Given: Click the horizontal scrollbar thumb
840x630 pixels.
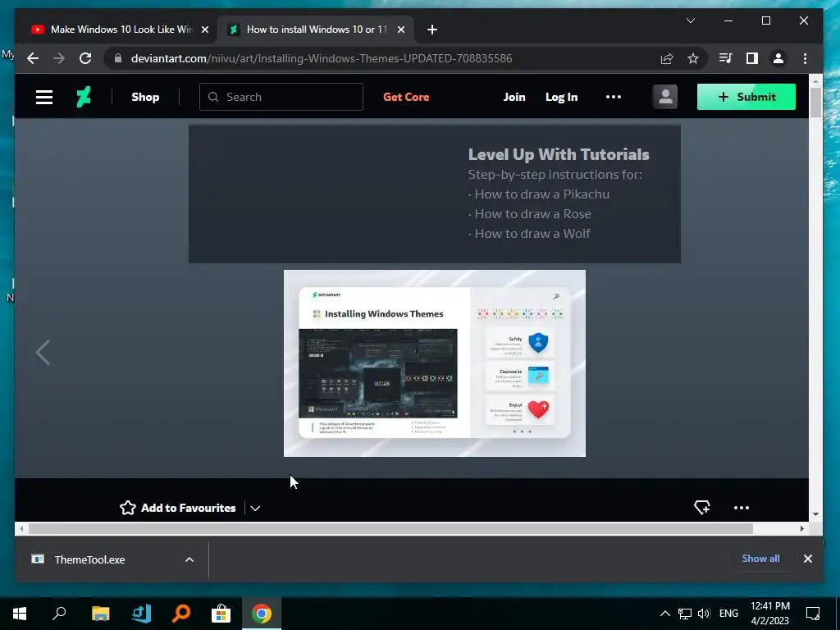Looking at the screenshot, I should tap(390, 529).
